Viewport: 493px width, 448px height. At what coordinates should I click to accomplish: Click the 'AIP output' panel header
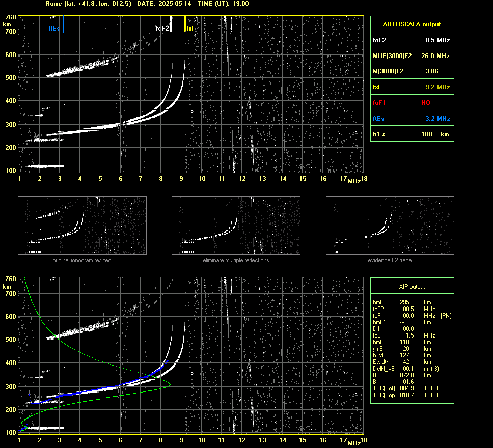pyautogui.click(x=412, y=287)
